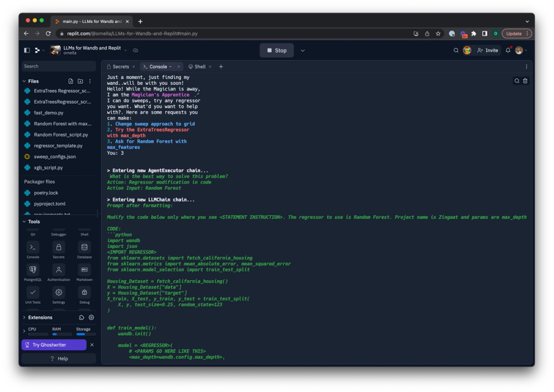Stop the running program
The image size is (554, 392).
coord(276,50)
